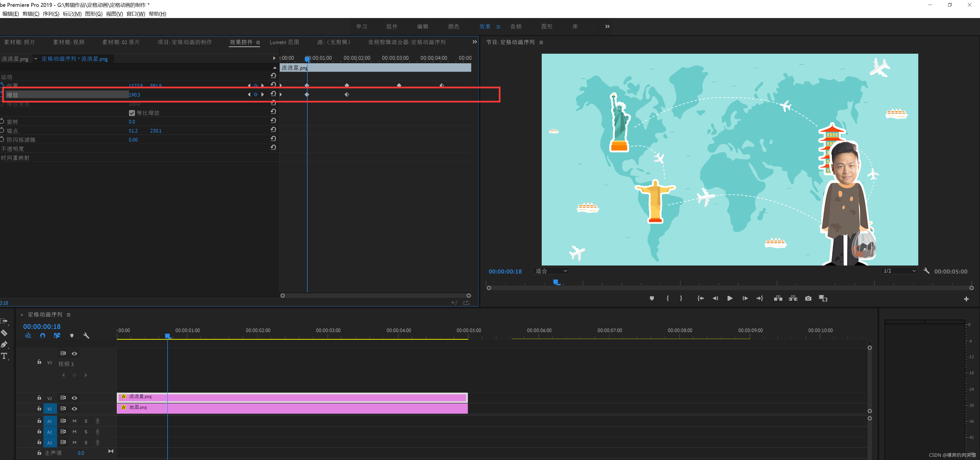980x460 pixels.
Task: Uncheck the 等比缩放 checkbox
Action: tap(132, 113)
